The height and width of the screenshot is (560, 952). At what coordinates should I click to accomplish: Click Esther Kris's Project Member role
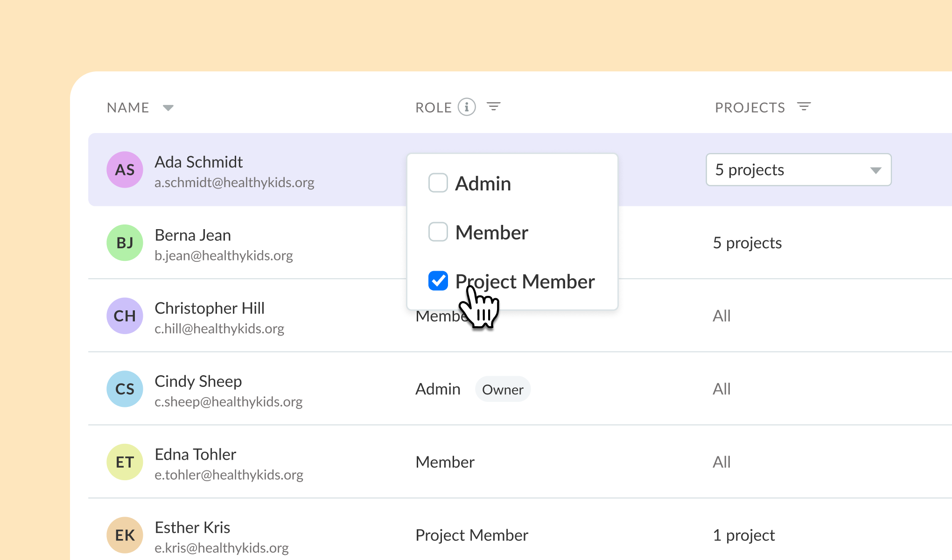471,535
